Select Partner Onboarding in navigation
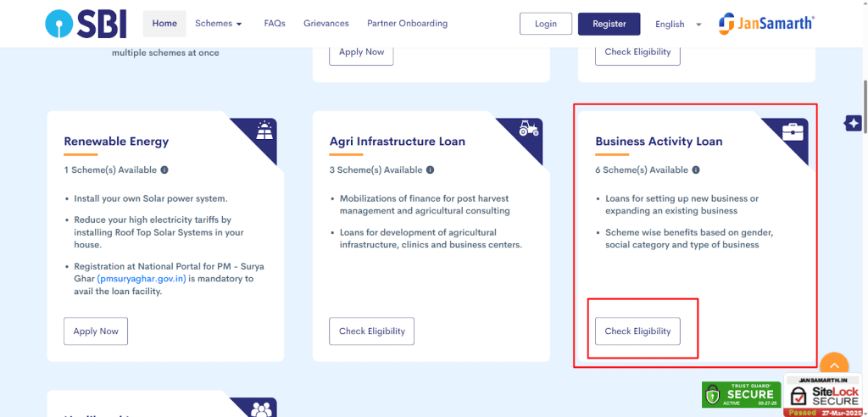Screen dimensions: 868x417 click(407, 24)
